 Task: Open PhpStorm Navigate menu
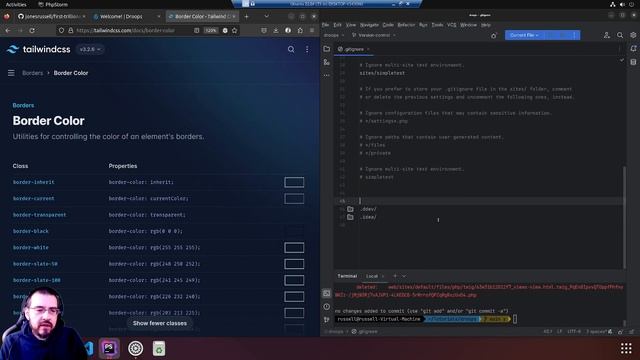(x=369, y=25)
